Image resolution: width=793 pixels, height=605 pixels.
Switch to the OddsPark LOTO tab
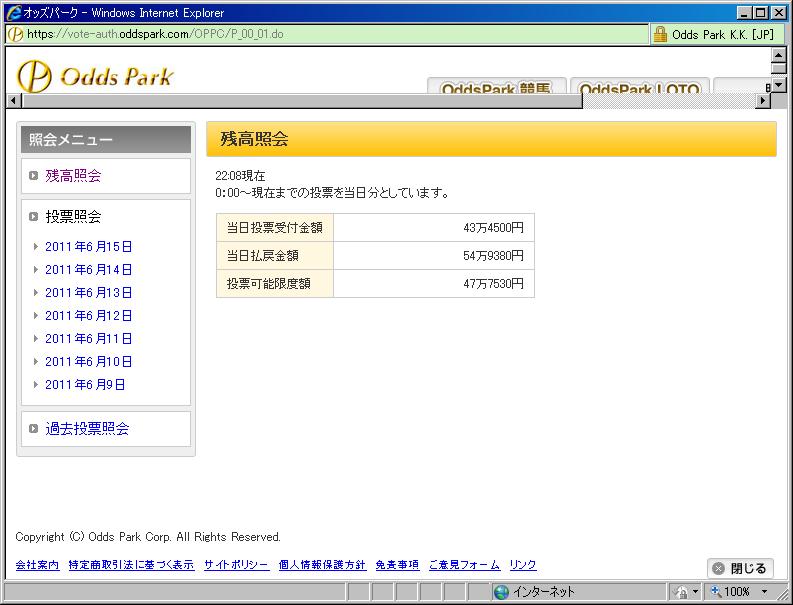point(640,86)
